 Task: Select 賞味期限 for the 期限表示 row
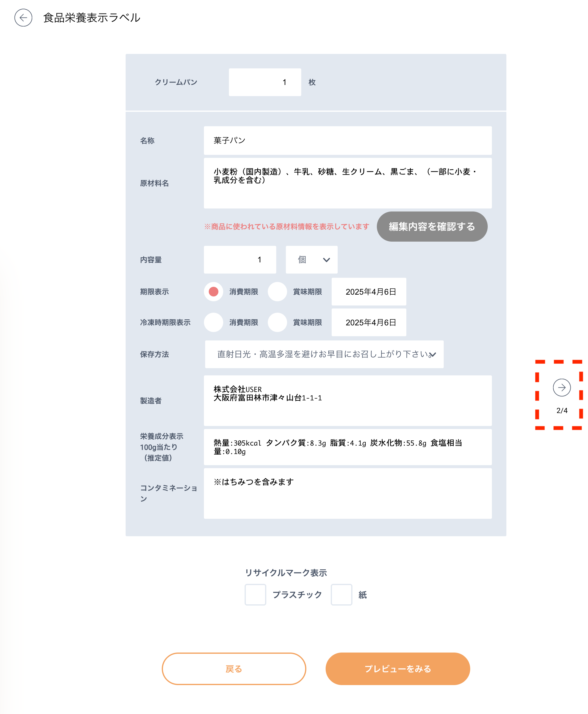pyautogui.click(x=277, y=292)
